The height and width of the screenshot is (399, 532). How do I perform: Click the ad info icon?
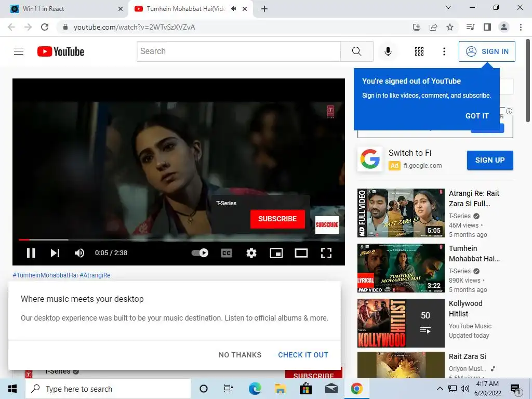coord(509,111)
